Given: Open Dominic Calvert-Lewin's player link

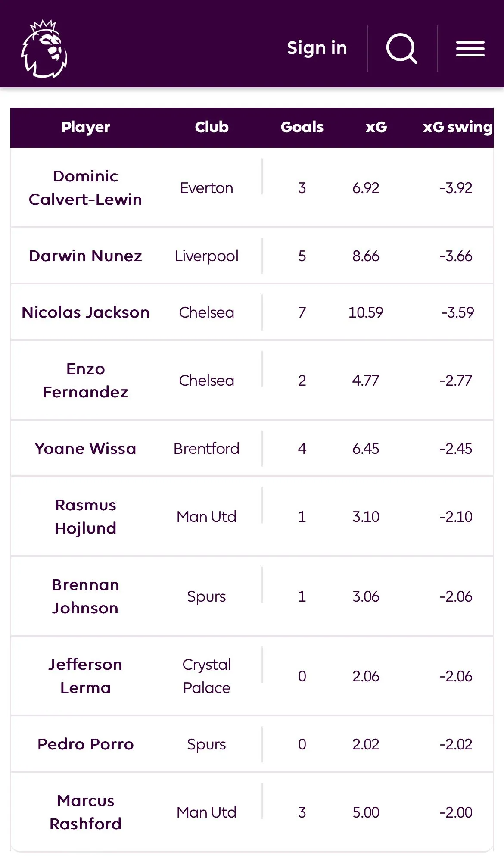Looking at the screenshot, I should click(x=85, y=188).
